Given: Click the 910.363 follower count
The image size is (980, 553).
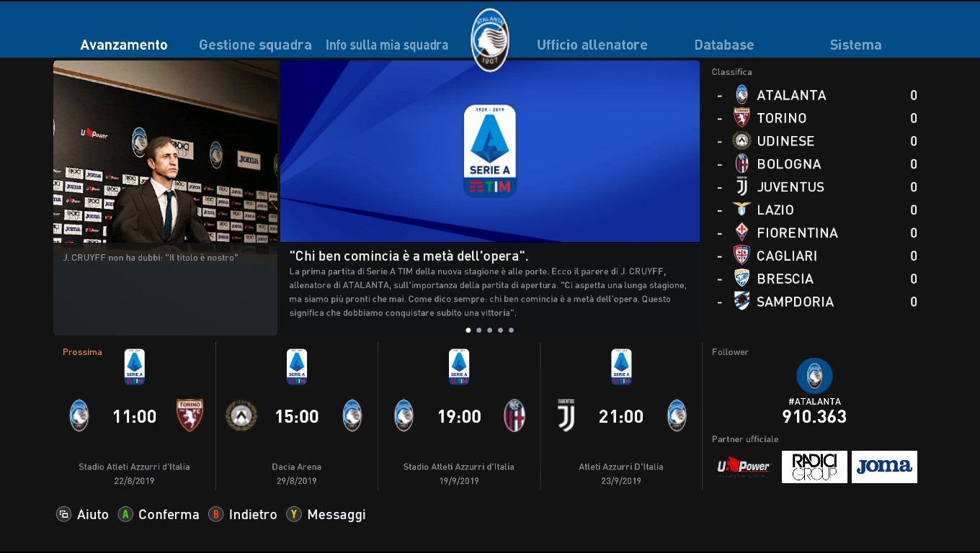Looking at the screenshot, I should pyautogui.click(x=814, y=417).
